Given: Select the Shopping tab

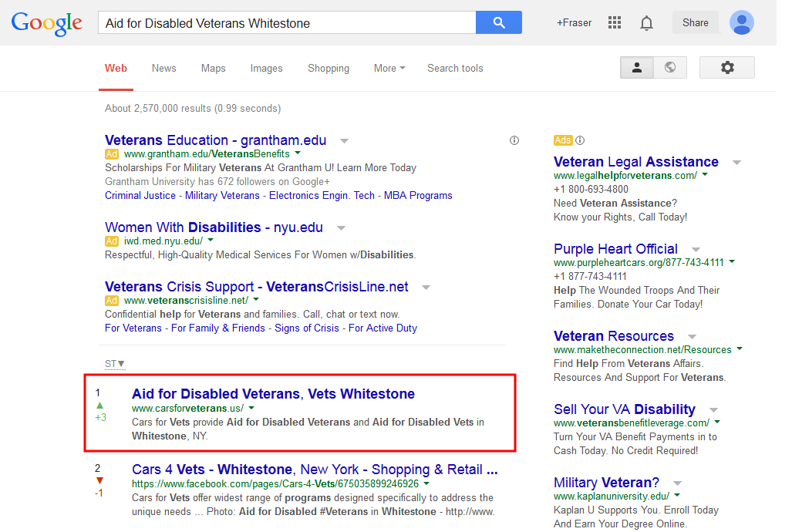Looking at the screenshot, I should point(329,68).
